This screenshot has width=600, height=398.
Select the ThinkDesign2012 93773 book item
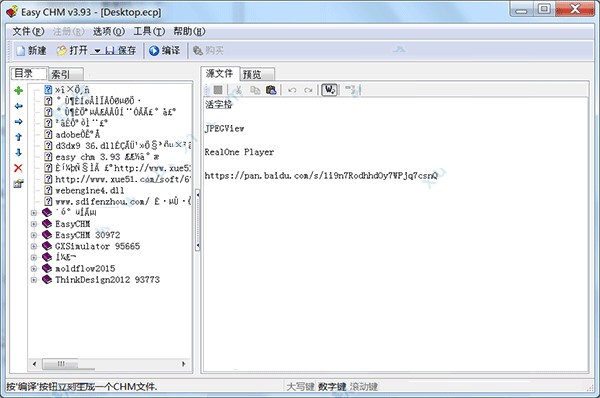pyautogui.click(x=107, y=280)
